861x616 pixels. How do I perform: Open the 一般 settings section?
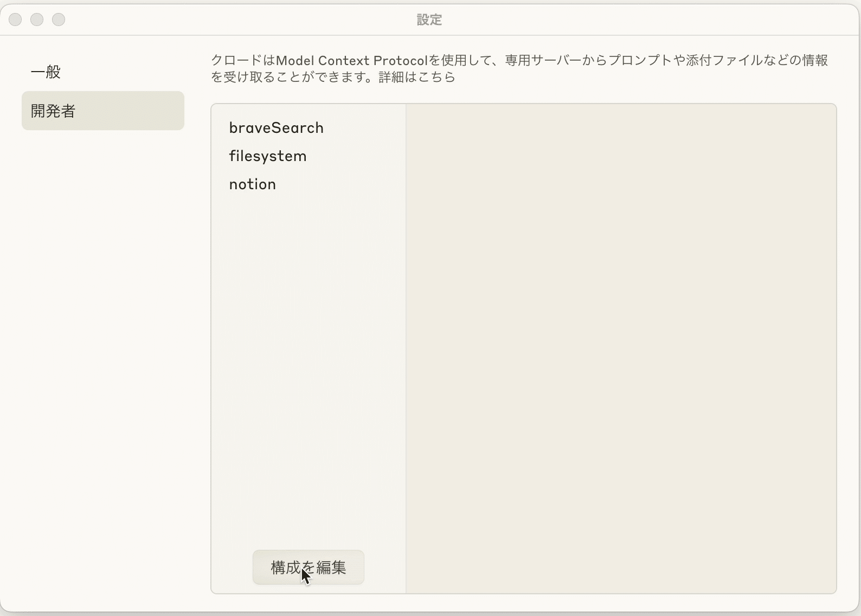102,72
